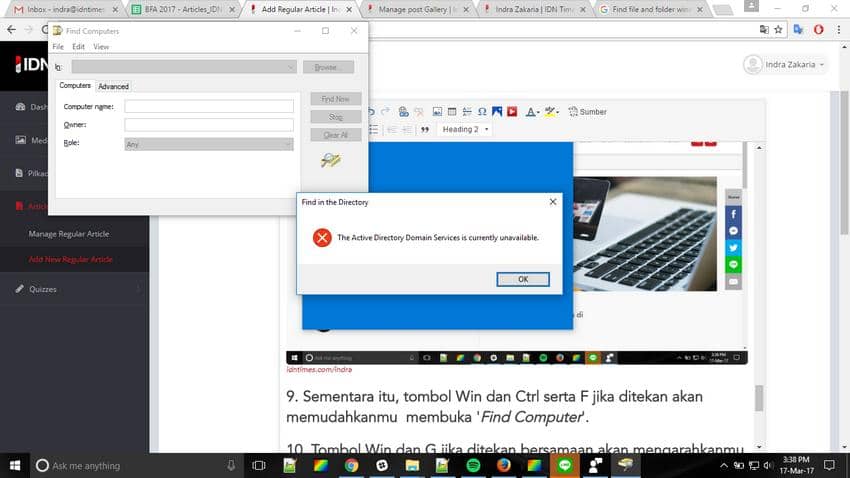Click the insert image icon in editor
This screenshot has height=478, width=850.
[436, 112]
